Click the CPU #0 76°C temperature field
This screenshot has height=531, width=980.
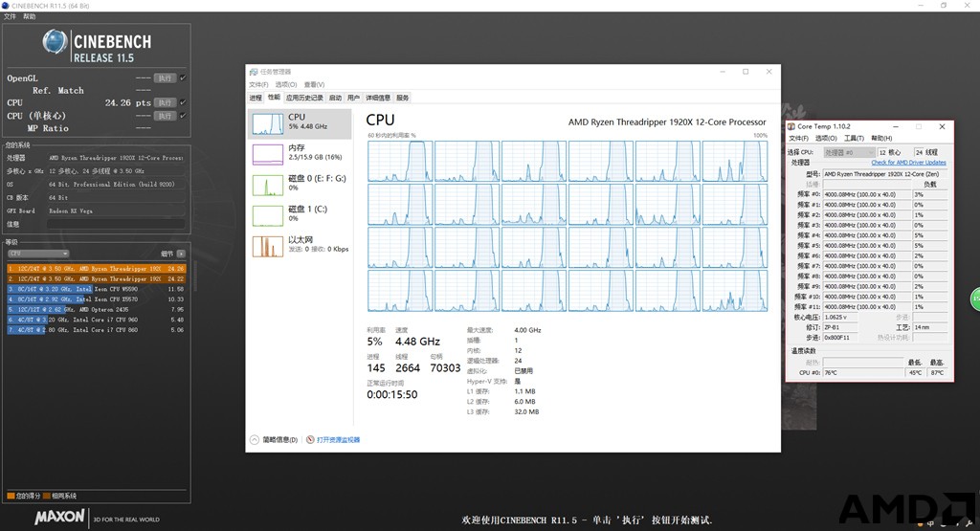[x=863, y=373]
